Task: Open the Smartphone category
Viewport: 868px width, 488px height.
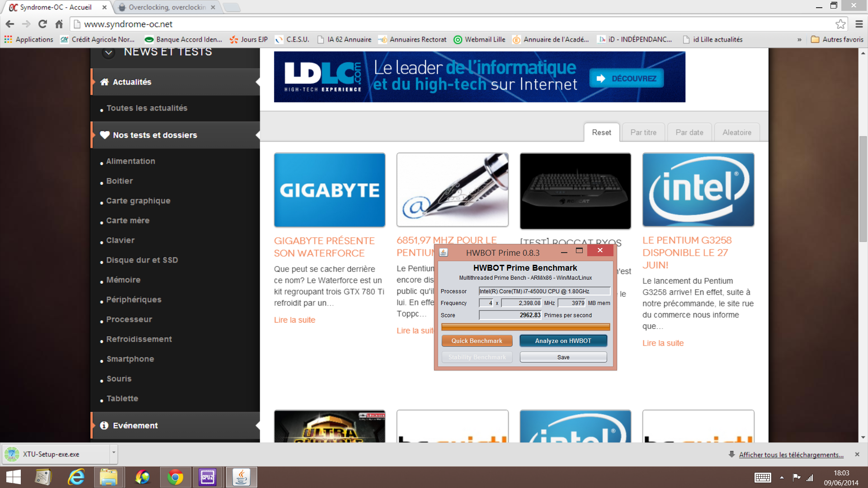Action: 130,359
